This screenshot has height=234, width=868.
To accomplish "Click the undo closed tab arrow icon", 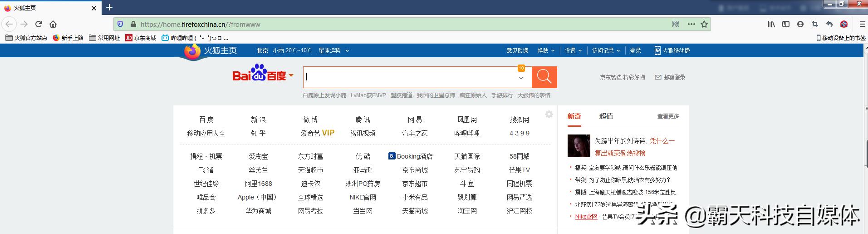I will [x=829, y=24].
